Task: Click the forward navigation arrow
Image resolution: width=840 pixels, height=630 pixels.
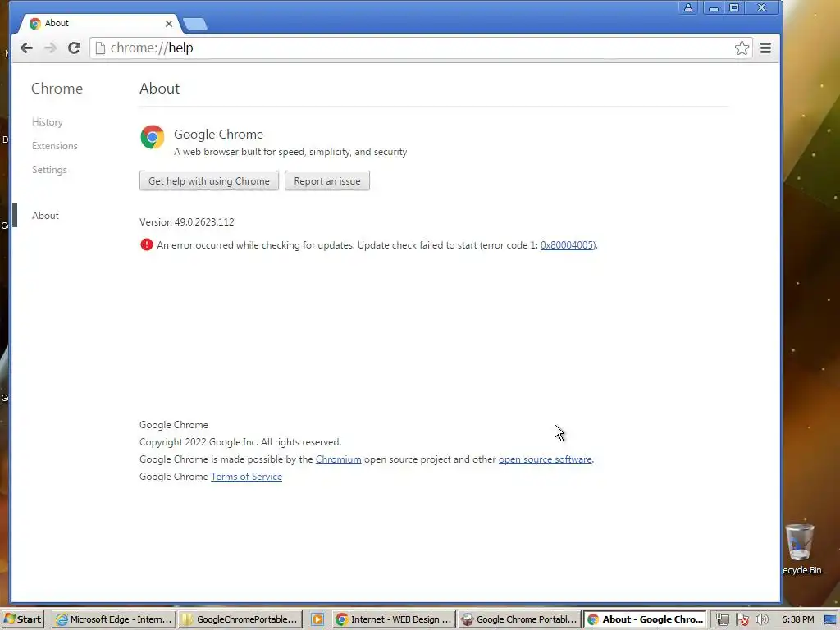Action: coord(50,48)
